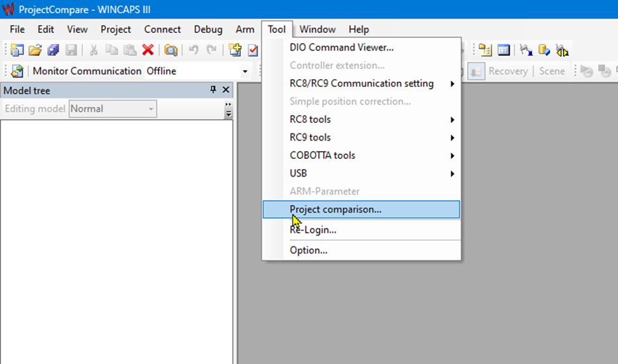The height and width of the screenshot is (364, 618).
Task: Expand the RC9 tools submenu
Action: (x=453, y=138)
